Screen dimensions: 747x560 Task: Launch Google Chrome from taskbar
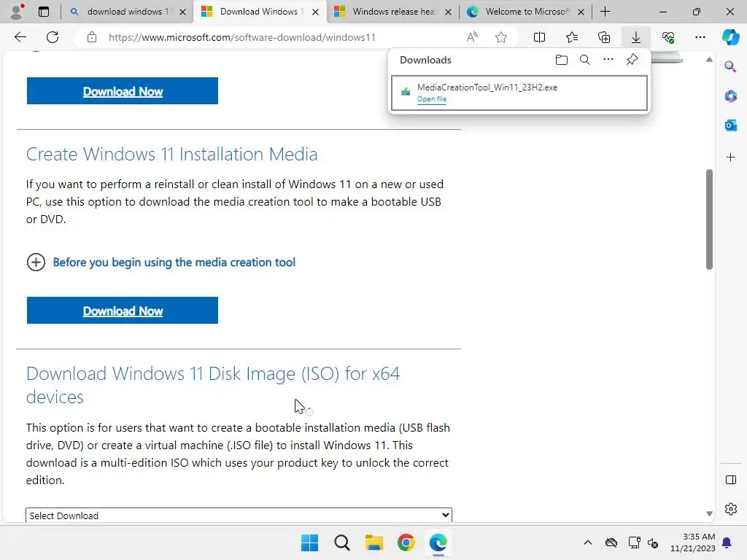pyautogui.click(x=406, y=542)
